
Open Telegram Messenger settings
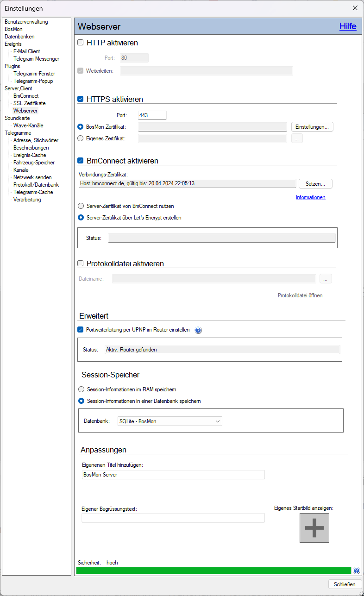(37, 59)
